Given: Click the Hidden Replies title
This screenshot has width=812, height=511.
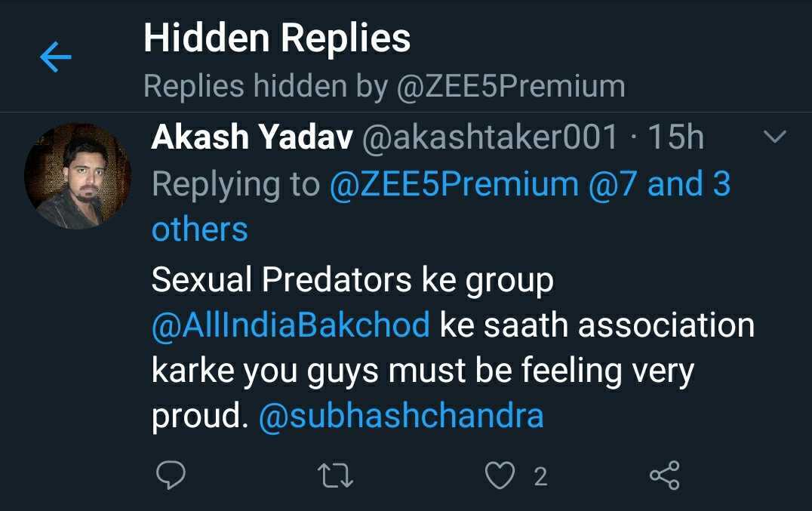Looking at the screenshot, I should point(277,38).
